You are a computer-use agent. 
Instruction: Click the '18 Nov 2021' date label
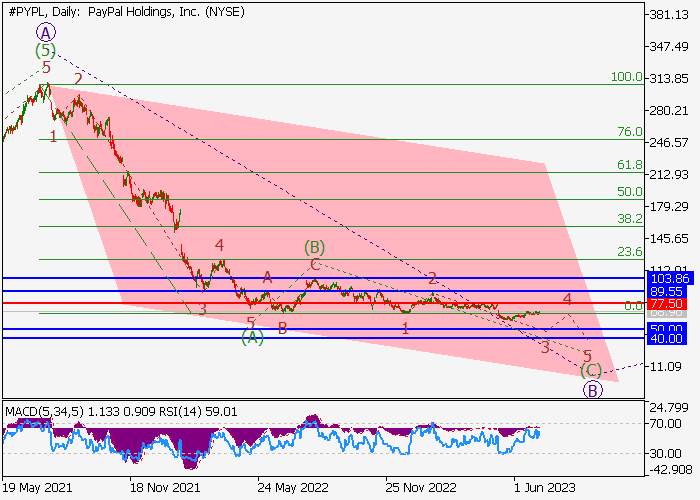coord(165,487)
